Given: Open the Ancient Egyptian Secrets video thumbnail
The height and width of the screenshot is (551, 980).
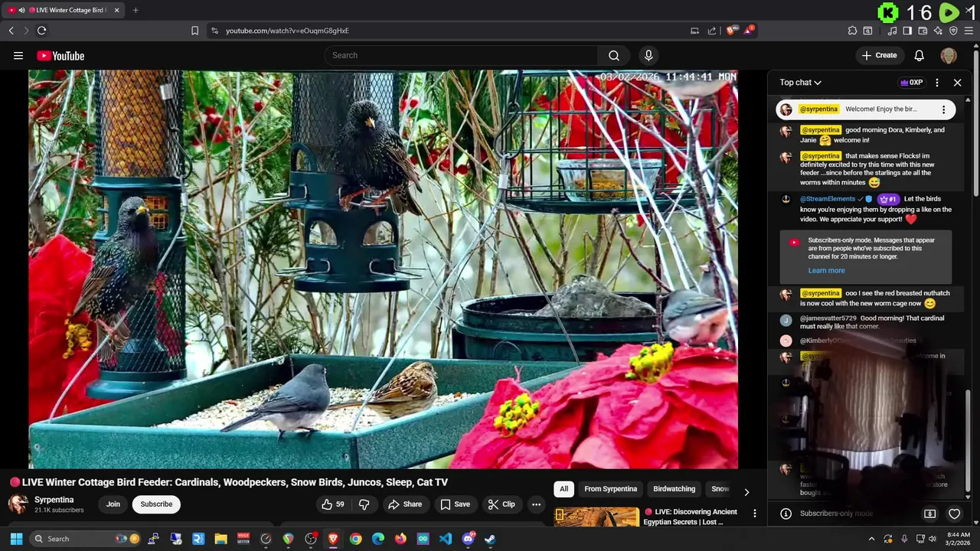Looking at the screenshot, I should [x=596, y=517].
